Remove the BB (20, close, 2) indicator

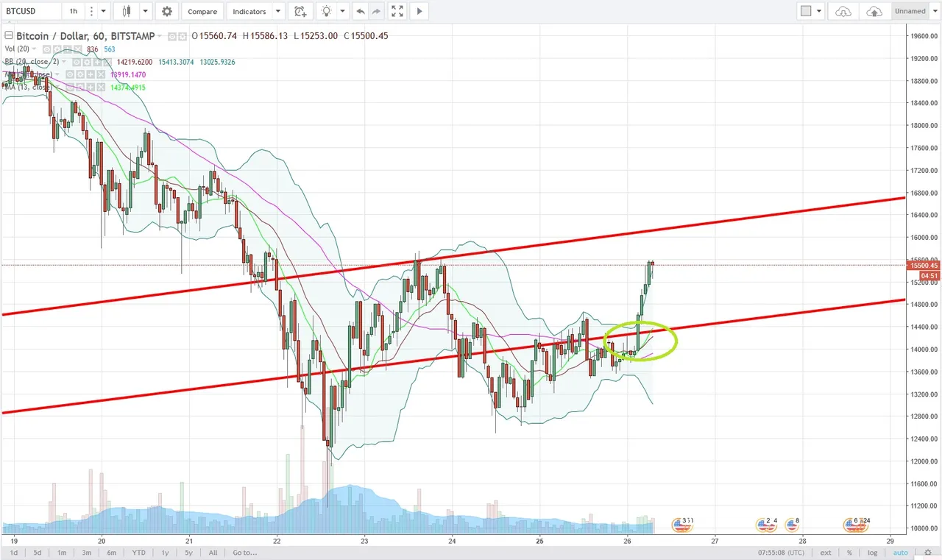(107, 62)
